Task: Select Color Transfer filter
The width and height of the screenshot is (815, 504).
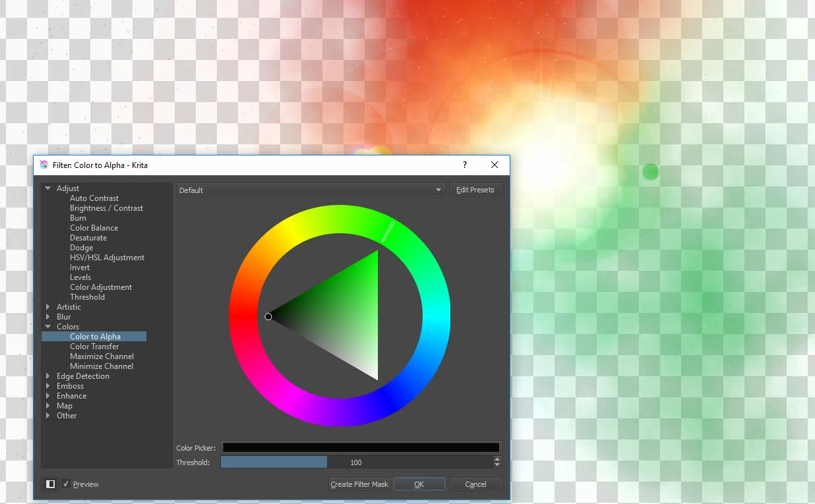Action: [x=94, y=347]
